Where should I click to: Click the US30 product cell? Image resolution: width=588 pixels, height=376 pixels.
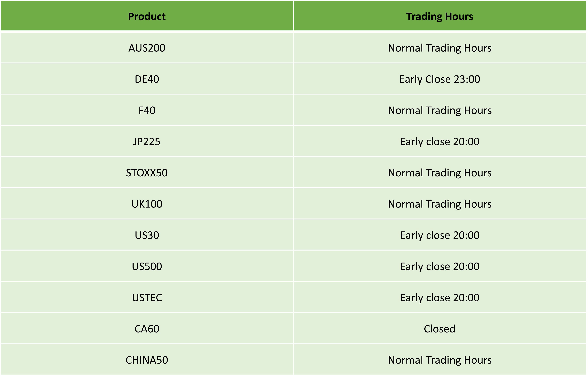[x=147, y=235]
